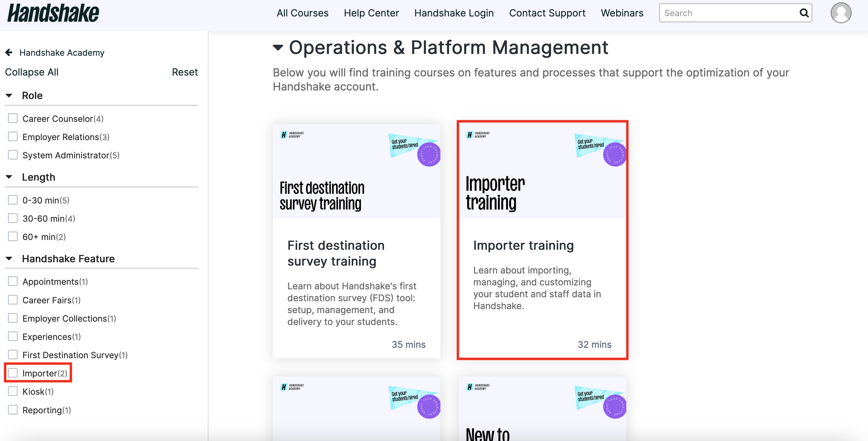Screen dimensions: 868x441
Task: Open the New to course card
Action: (542, 409)
